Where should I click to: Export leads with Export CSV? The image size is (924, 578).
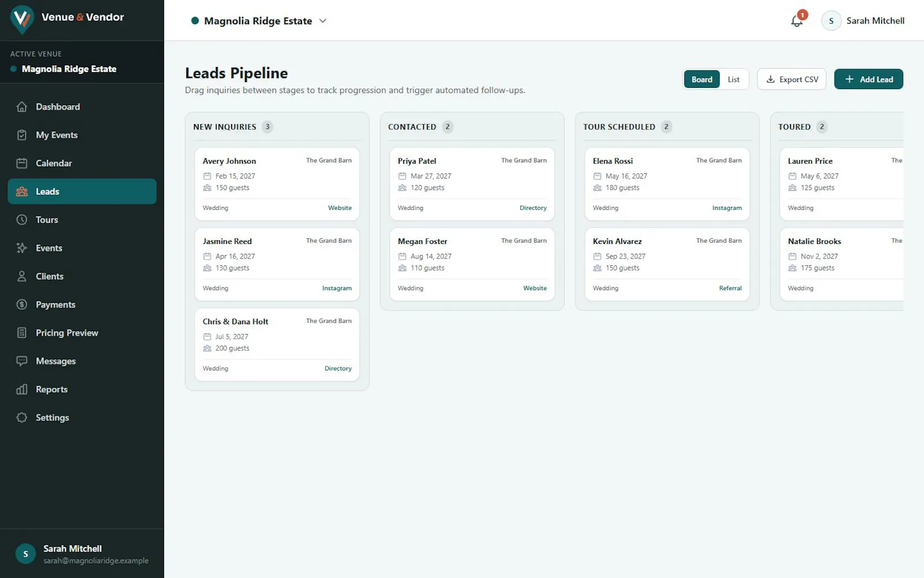(x=792, y=80)
